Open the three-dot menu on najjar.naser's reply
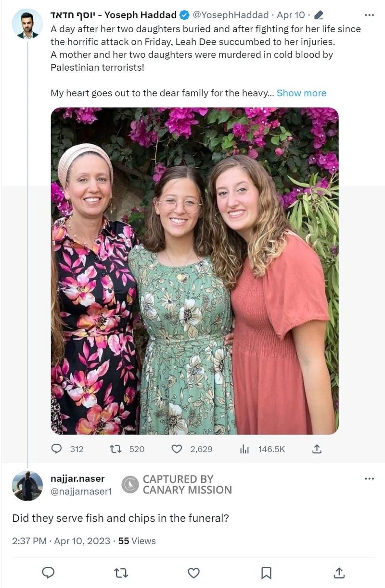Image resolution: width=385 pixels, height=588 pixels. tap(369, 478)
